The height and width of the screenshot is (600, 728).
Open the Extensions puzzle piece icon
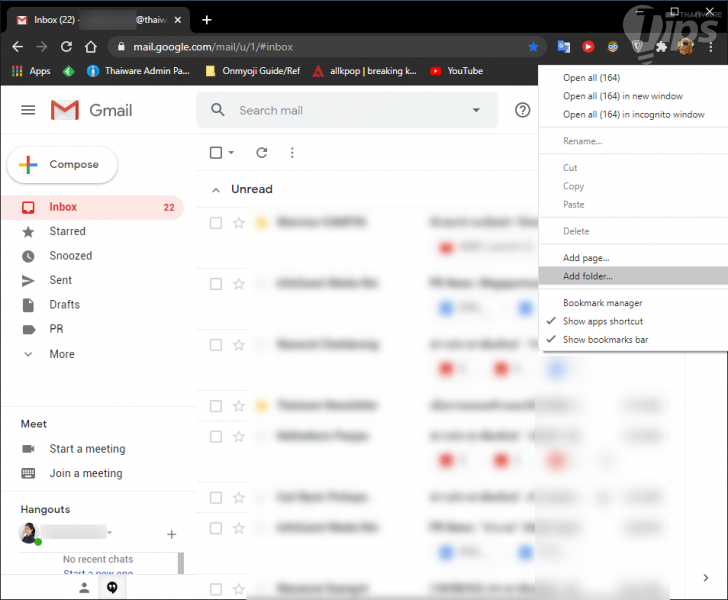click(x=662, y=46)
